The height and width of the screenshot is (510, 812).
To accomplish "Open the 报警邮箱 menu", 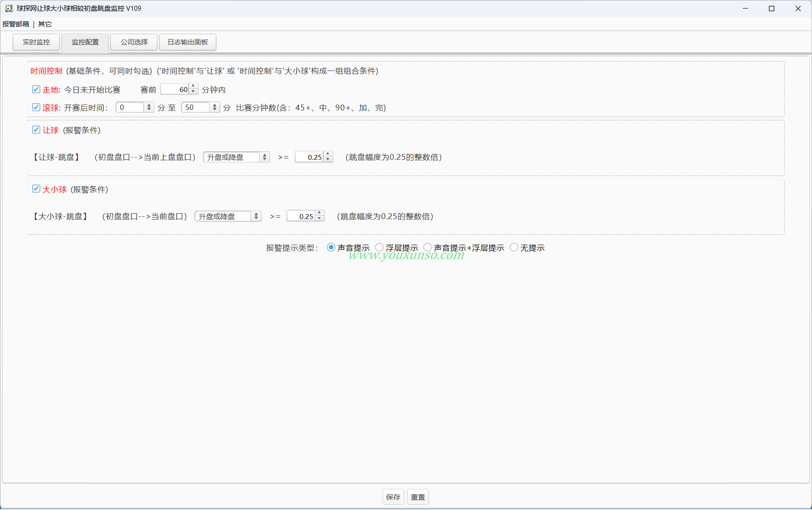I will (x=16, y=24).
